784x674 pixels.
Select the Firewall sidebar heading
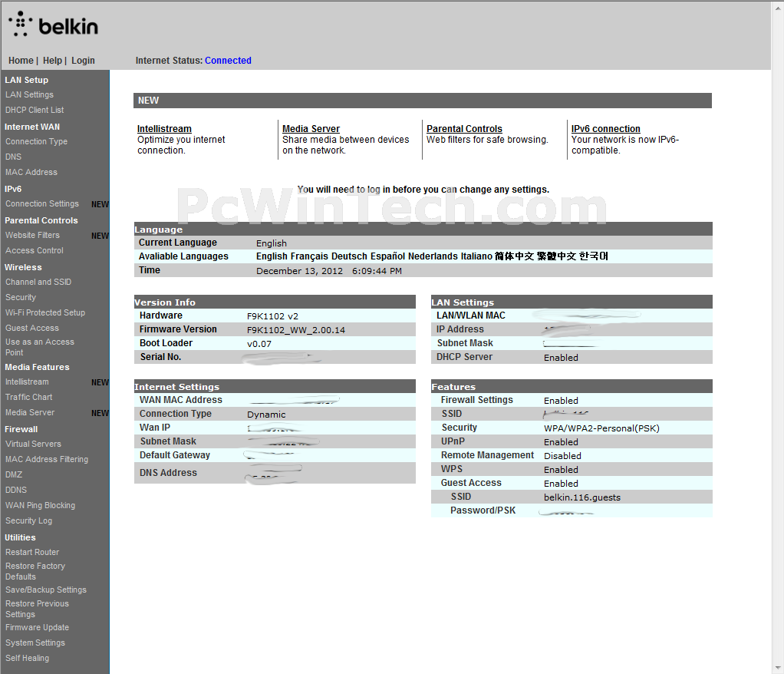[x=21, y=429]
